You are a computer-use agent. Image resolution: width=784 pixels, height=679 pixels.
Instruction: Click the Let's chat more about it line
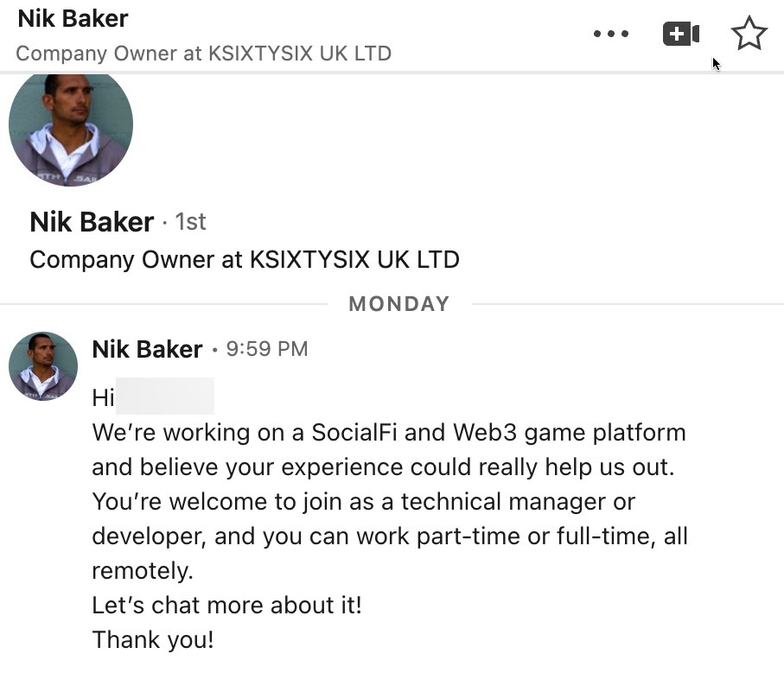point(226,605)
